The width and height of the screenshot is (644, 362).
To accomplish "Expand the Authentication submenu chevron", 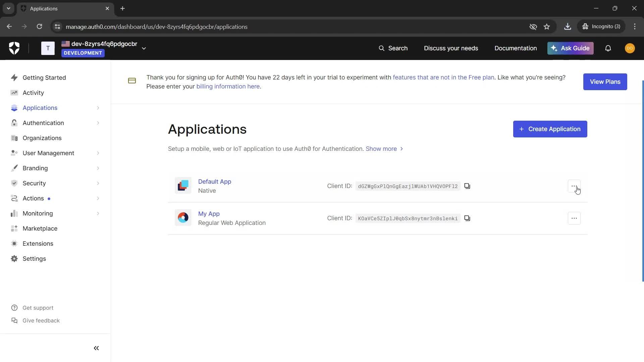I will (98, 123).
